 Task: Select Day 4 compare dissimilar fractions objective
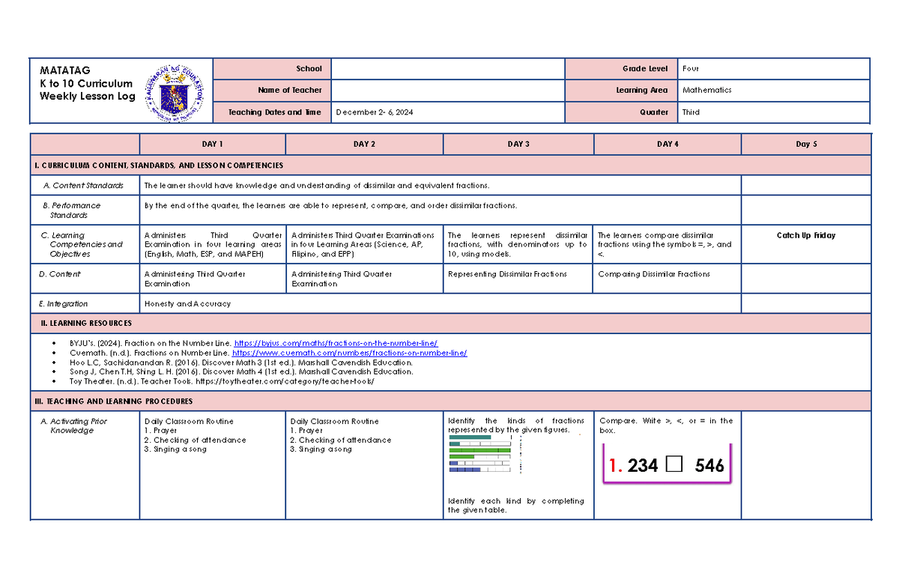tap(665, 244)
